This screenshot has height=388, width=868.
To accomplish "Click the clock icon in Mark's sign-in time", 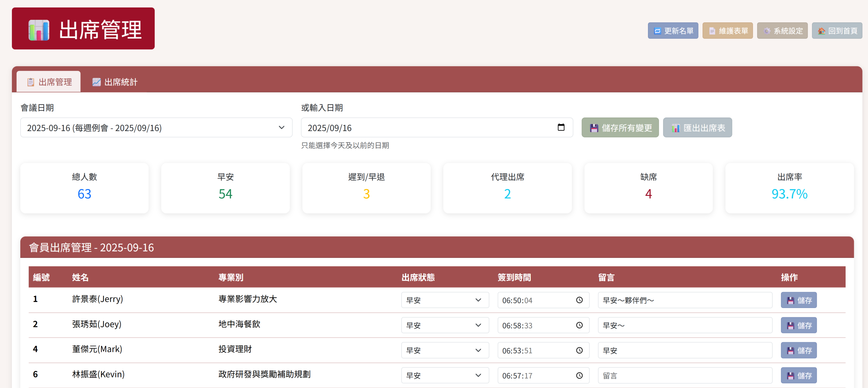I will 579,350.
